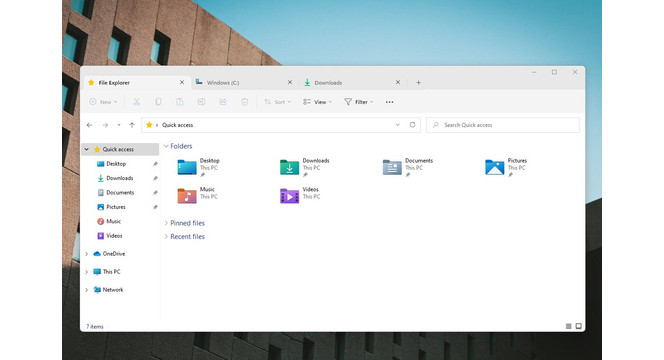Screen dimensions: 664x360
Task: Unpin Downloads using its sidebar pin icon
Action: point(155,178)
